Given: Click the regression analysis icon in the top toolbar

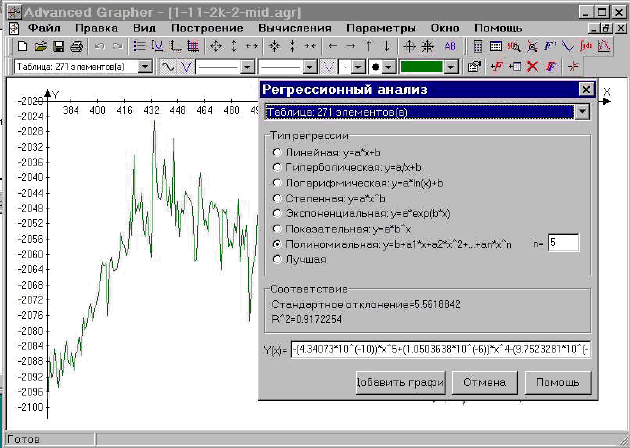Looking at the screenshot, I should (x=604, y=46).
